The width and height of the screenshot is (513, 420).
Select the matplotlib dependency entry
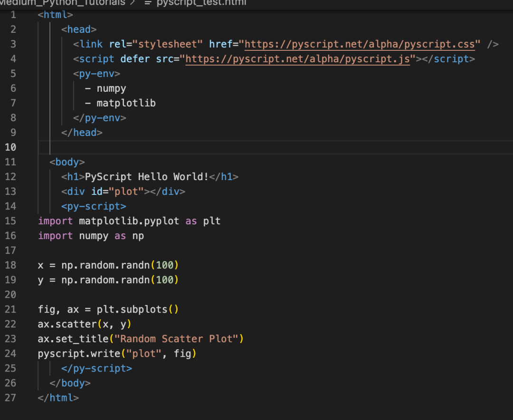click(126, 103)
